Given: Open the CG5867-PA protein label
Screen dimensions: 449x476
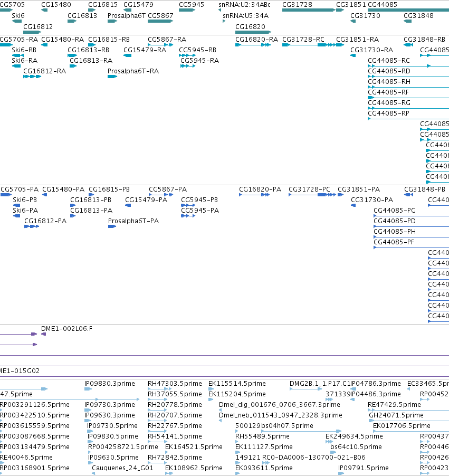Looking at the screenshot, I should pyautogui.click(x=168, y=189).
